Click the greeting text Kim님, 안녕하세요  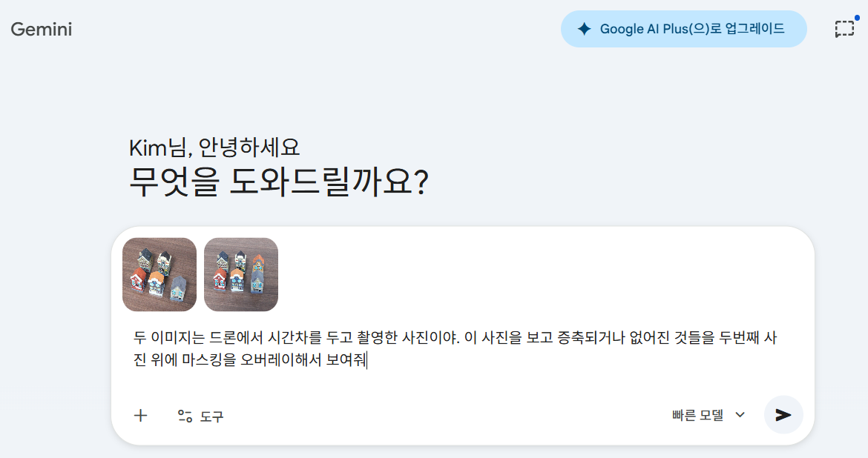tap(214, 147)
